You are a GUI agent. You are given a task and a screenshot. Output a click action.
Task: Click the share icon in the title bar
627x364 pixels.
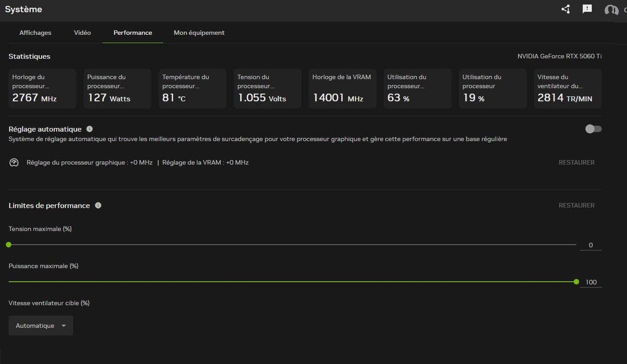coord(565,9)
